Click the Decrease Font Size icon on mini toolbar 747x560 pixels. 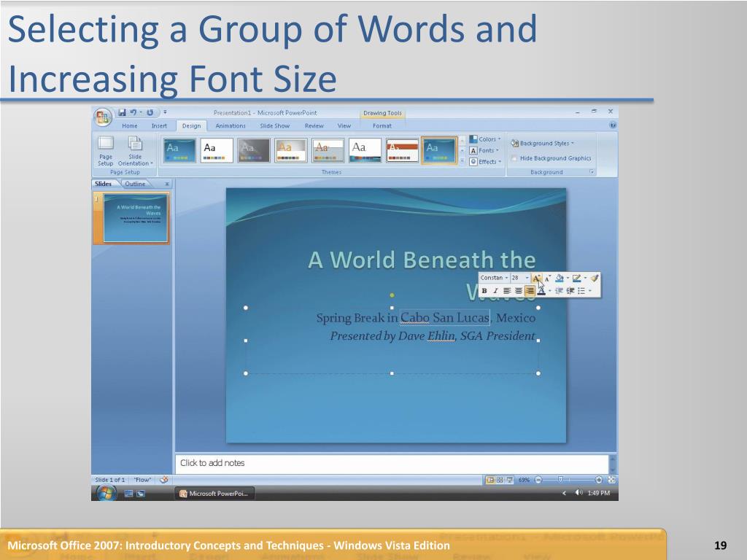(547, 278)
